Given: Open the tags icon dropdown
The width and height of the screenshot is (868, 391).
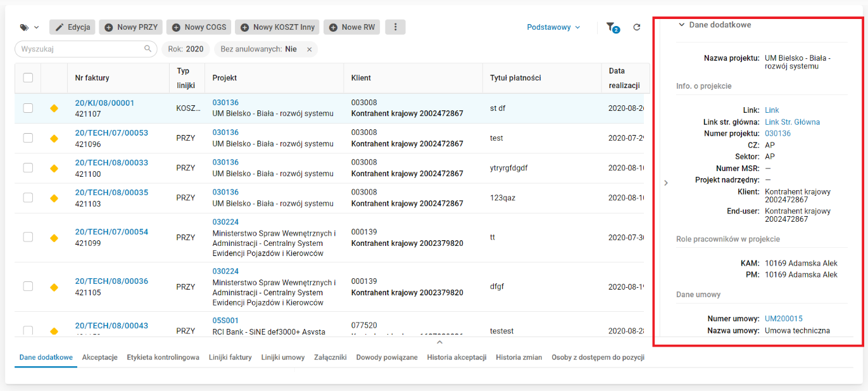Looking at the screenshot, I should [29, 27].
